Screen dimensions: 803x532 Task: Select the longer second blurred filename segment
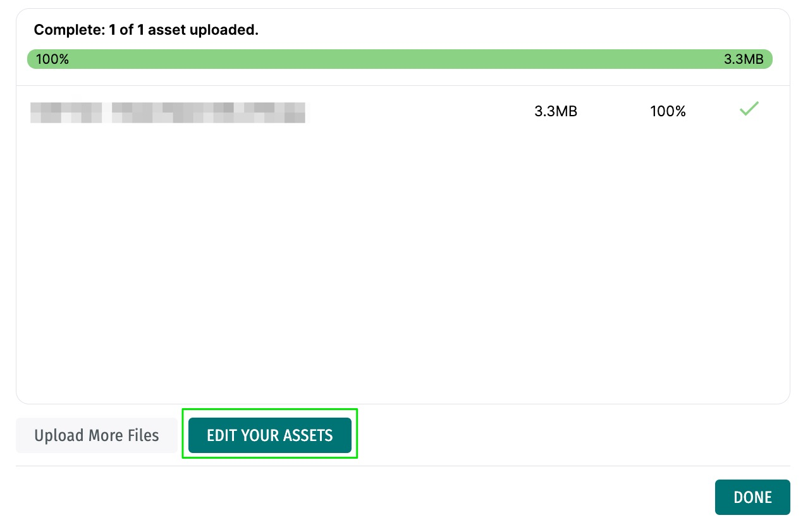coord(208,112)
